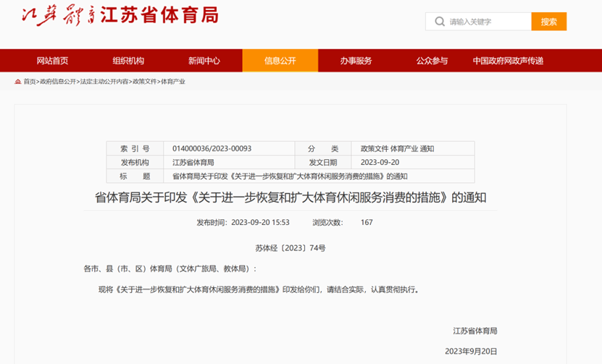Click the 分类 table label
This screenshot has height=364, width=602.
click(323, 148)
